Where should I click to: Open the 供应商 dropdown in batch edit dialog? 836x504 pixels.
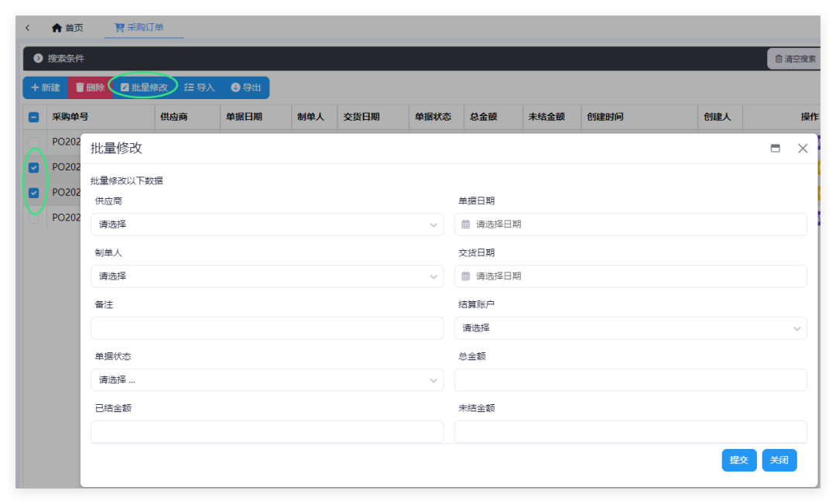(x=267, y=225)
